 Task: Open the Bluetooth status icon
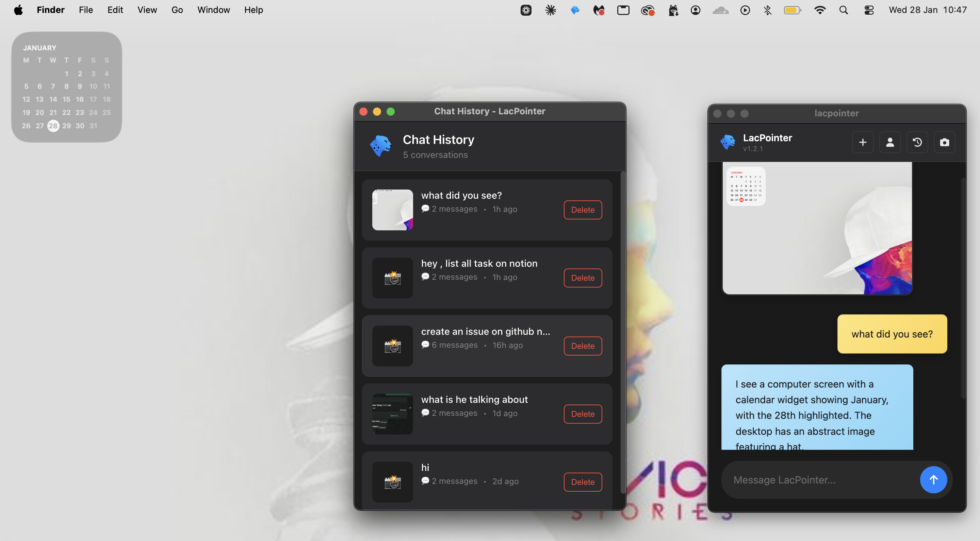[x=767, y=10]
